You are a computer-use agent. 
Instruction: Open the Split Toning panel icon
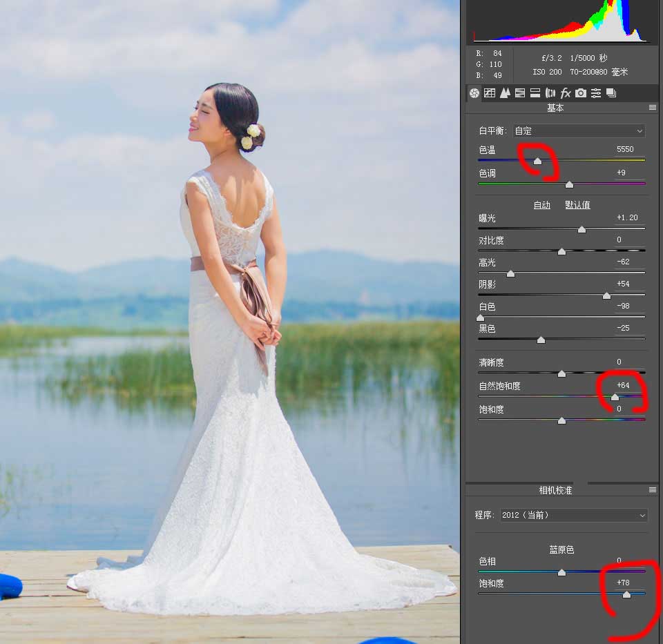(x=535, y=93)
